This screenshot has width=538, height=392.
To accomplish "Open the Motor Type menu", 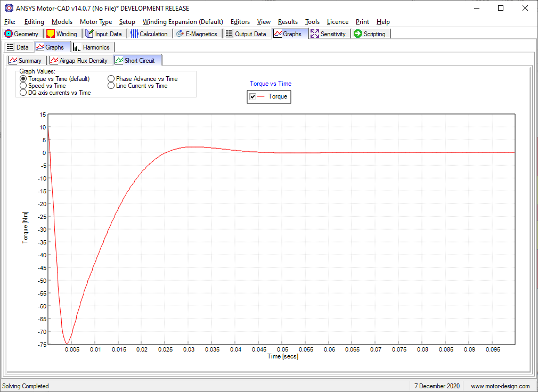I will (96, 22).
